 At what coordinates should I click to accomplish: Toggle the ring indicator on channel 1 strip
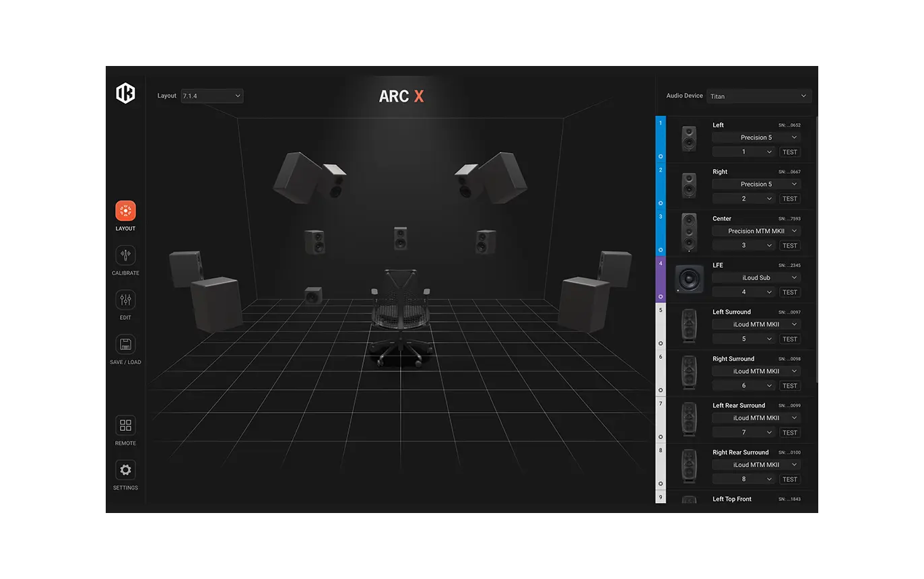click(x=661, y=156)
